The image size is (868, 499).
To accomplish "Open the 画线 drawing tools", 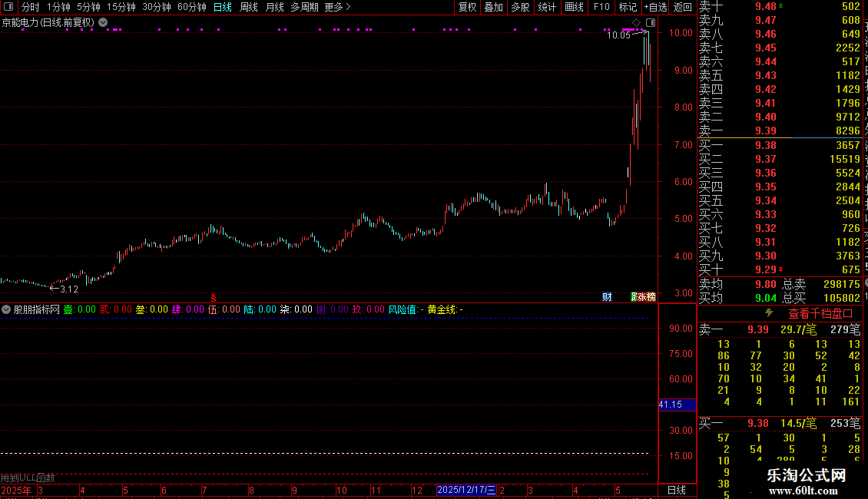I will (x=574, y=7).
